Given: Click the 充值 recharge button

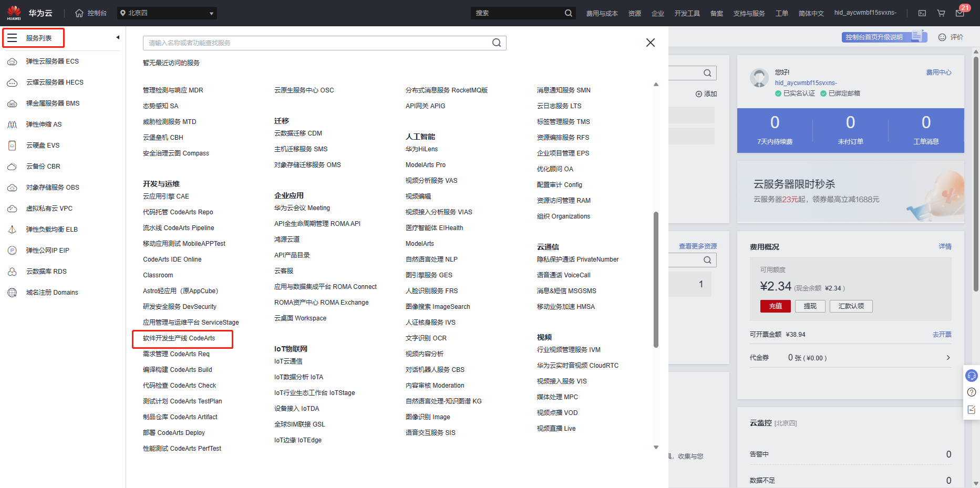Looking at the screenshot, I should pyautogui.click(x=776, y=306).
